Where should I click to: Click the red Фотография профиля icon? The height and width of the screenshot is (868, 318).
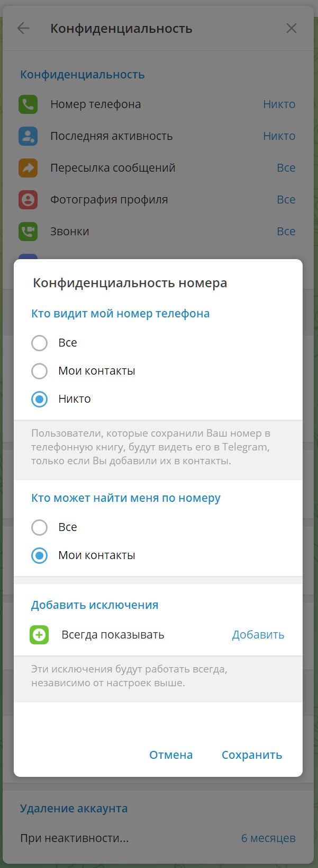(28, 200)
